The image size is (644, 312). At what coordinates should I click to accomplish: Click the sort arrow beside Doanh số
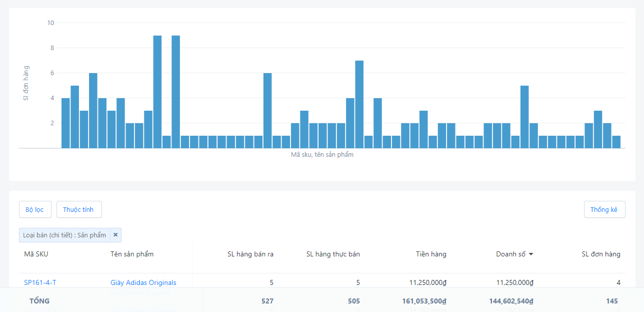531,254
